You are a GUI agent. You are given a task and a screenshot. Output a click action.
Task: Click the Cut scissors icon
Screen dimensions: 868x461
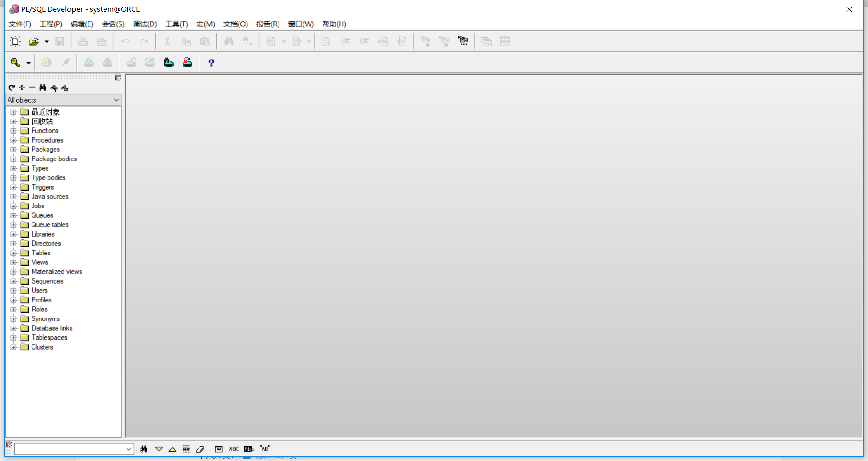(167, 41)
